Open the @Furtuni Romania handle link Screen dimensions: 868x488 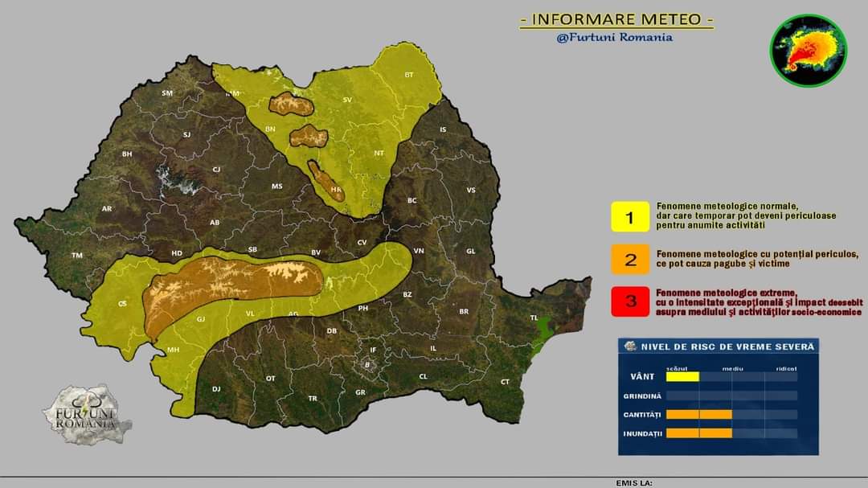(615, 37)
